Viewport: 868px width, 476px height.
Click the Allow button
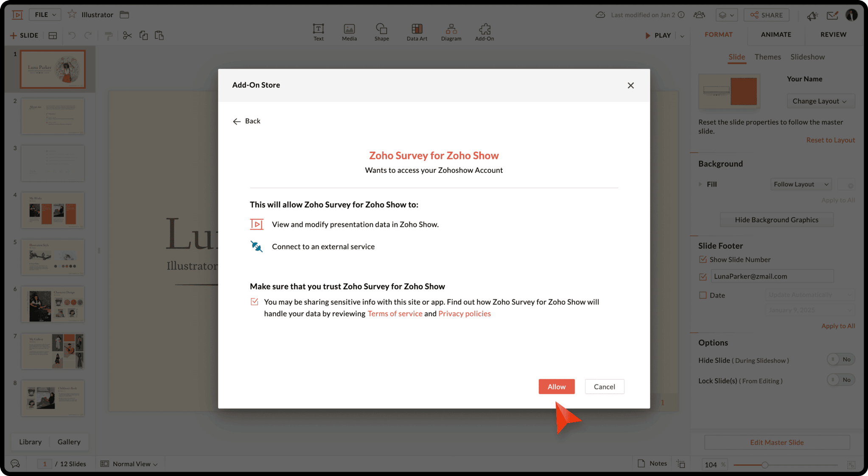point(556,386)
